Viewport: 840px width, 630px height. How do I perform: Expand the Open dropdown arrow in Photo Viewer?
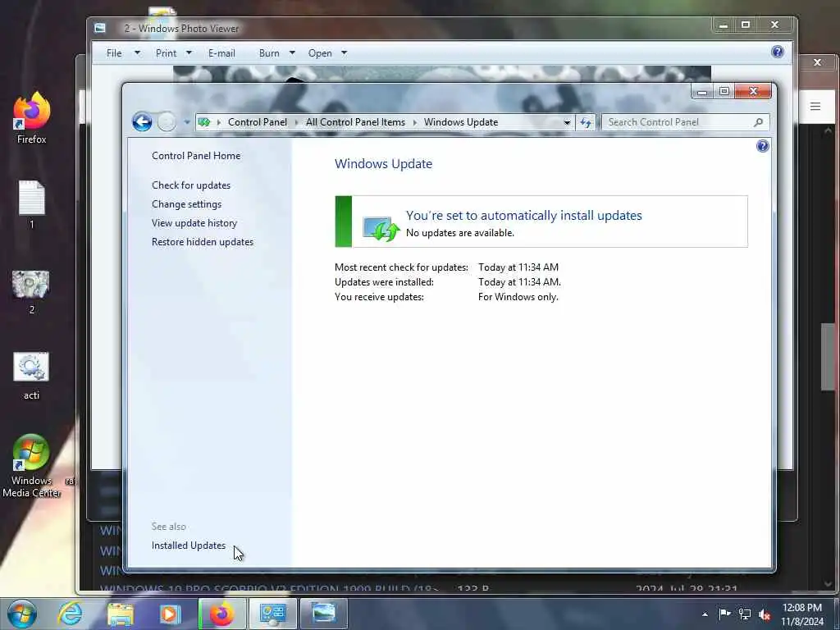pos(344,52)
